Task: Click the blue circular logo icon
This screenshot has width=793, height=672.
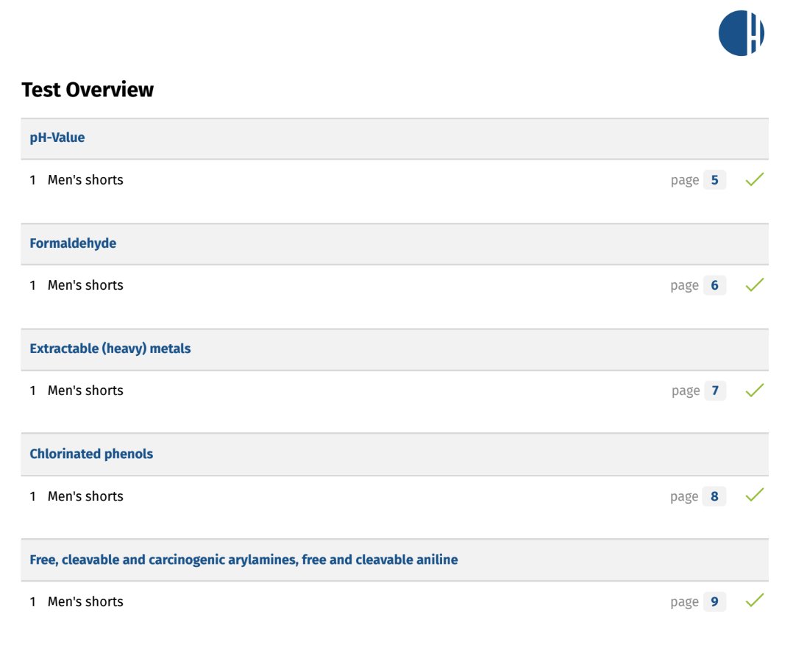Action: (x=741, y=33)
